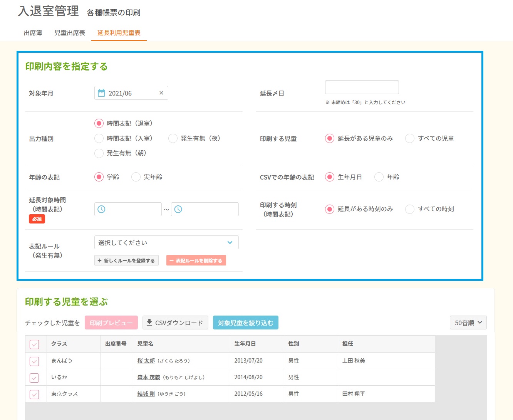Toggle the select-all checkbox in table header
This screenshot has width=513, height=420.
click(x=34, y=344)
